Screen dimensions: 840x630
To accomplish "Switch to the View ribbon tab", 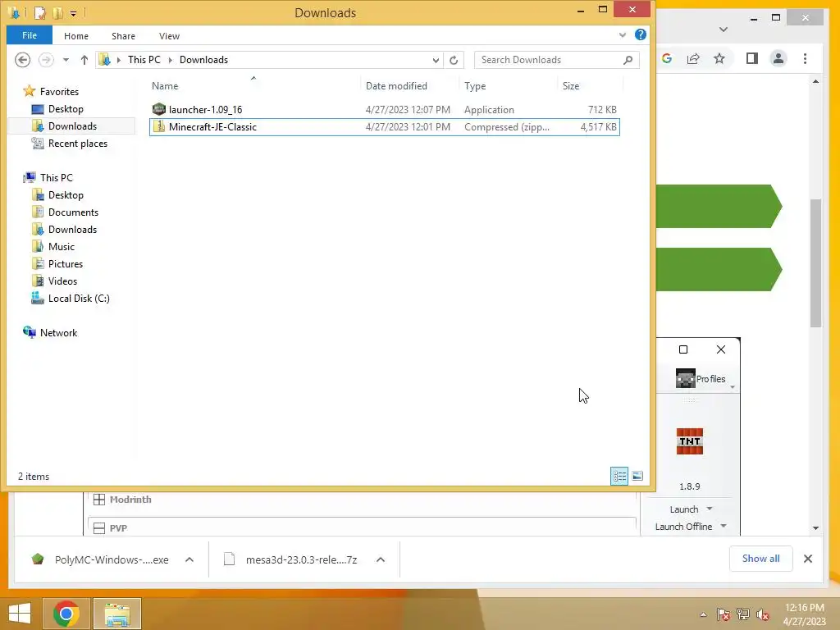I will click(x=169, y=36).
